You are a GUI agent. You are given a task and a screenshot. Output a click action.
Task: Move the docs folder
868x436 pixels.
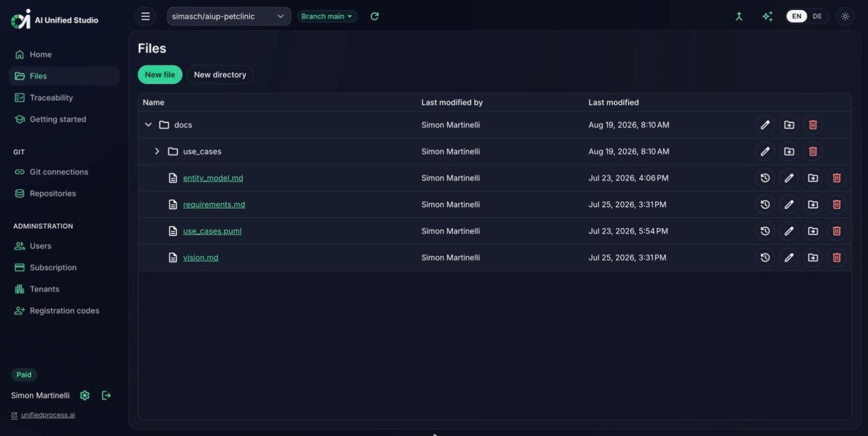789,125
